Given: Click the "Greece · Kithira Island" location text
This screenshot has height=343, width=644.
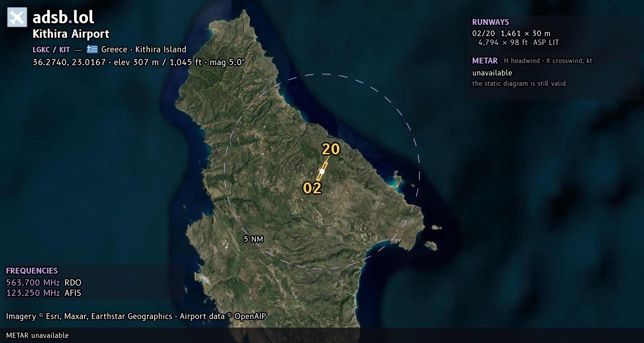Looking at the screenshot, I should click(x=144, y=49).
